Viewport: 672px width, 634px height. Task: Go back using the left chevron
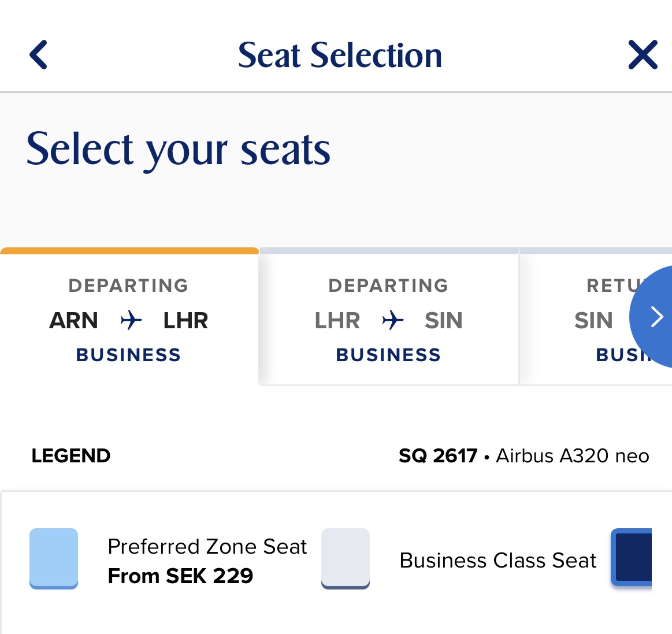(x=38, y=55)
